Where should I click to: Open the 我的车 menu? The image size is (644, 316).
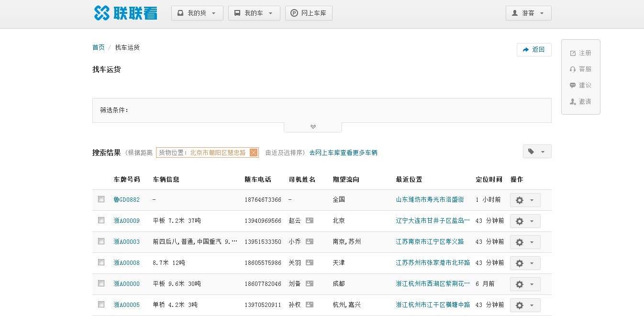tap(254, 13)
